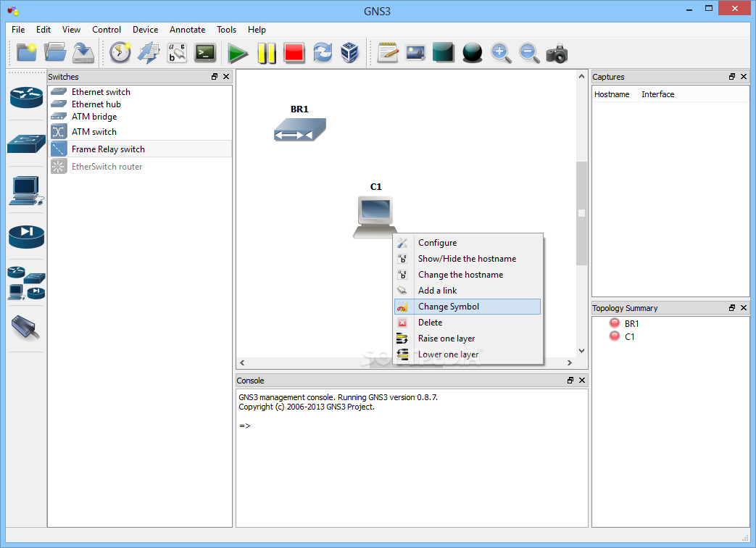Select Ethernet hub in Switches list
The width and height of the screenshot is (756, 548).
pyautogui.click(x=140, y=104)
